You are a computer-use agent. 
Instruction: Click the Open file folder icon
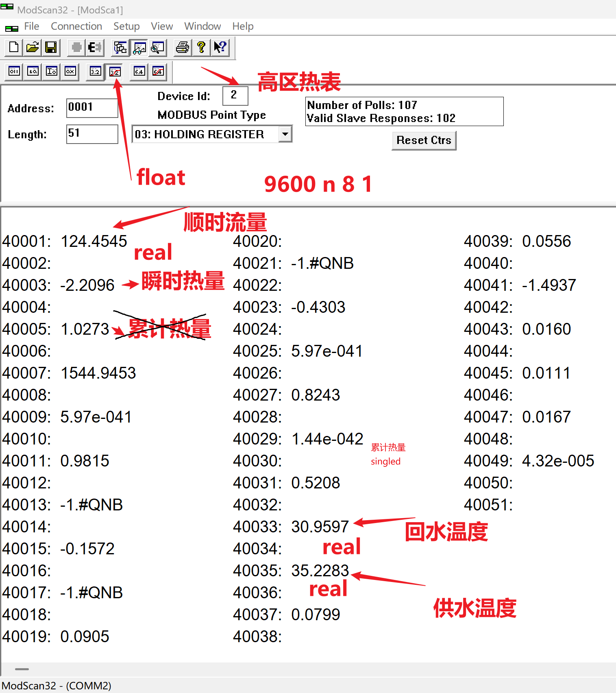(x=33, y=48)
